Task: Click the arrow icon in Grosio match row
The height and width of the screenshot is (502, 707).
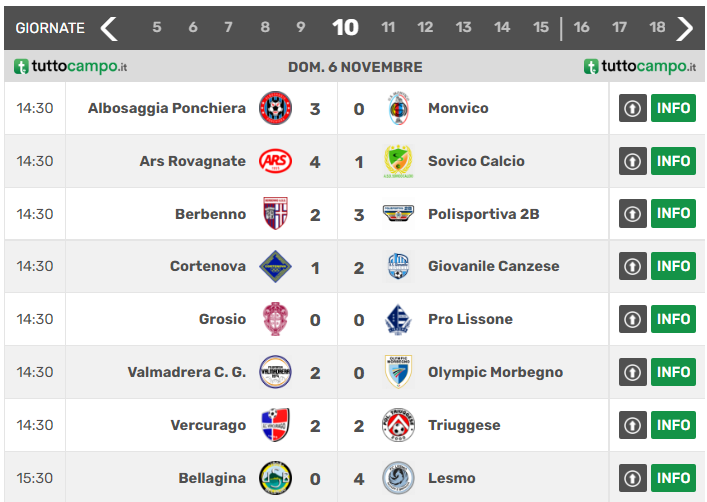Action: (633, 319)
